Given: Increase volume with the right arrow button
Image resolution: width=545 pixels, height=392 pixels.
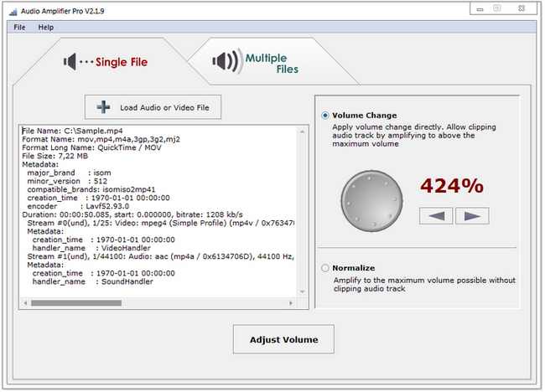Looking at the screenshot, I should point(471,215).
